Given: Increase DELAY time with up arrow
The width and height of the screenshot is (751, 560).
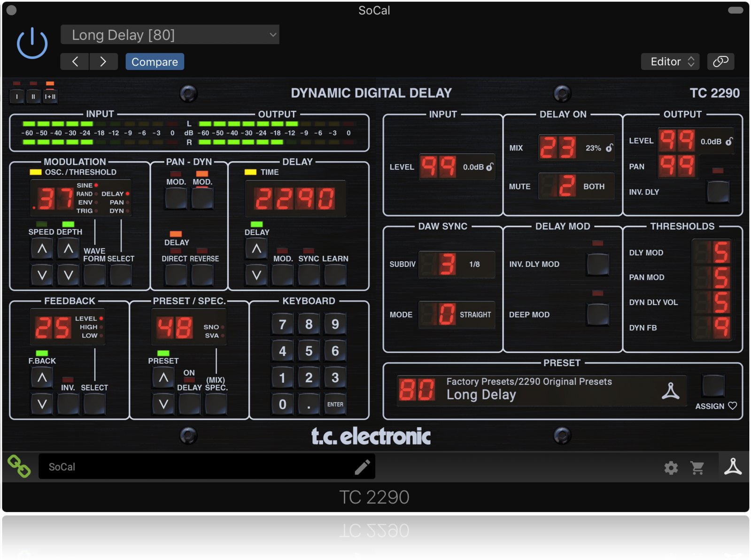Looking at the screenshot, I should pos(256,249).
